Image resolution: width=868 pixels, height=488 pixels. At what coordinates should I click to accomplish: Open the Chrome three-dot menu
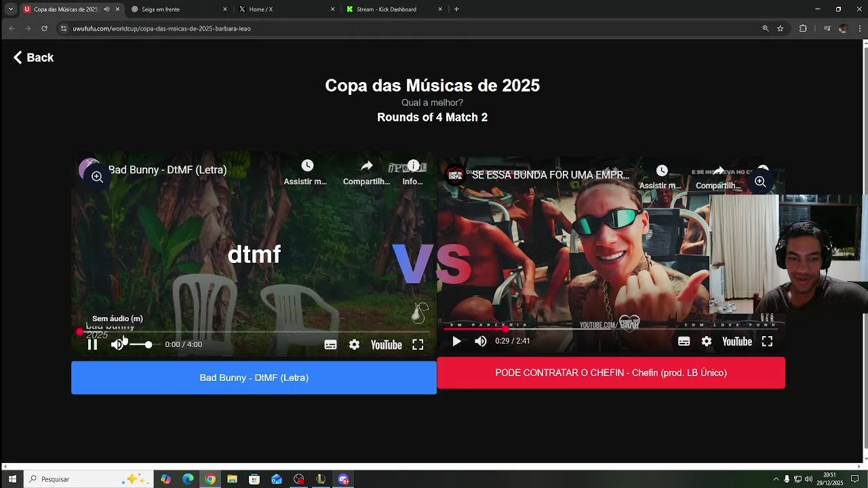click(x=859, y=28)
